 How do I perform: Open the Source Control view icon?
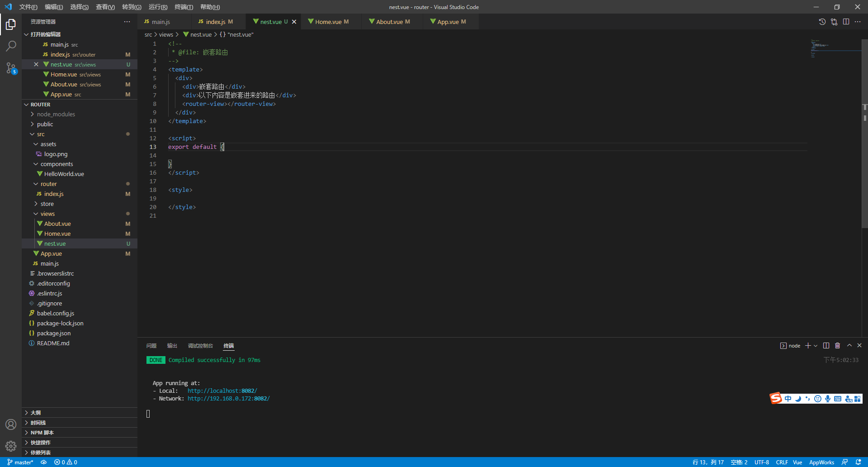11,68
